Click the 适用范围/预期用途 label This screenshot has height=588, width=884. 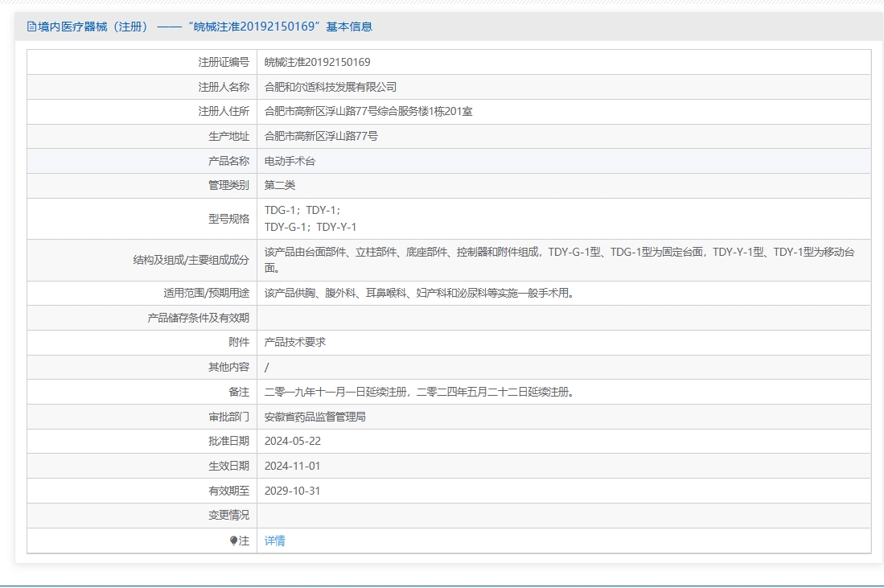pos(206,293)
